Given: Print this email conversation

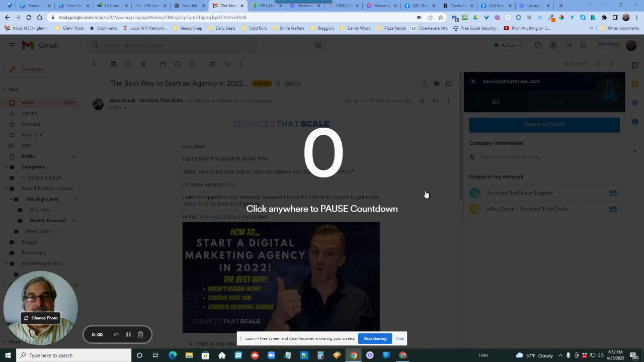Looking at the screenshot, I should click(x=436, y=83).
